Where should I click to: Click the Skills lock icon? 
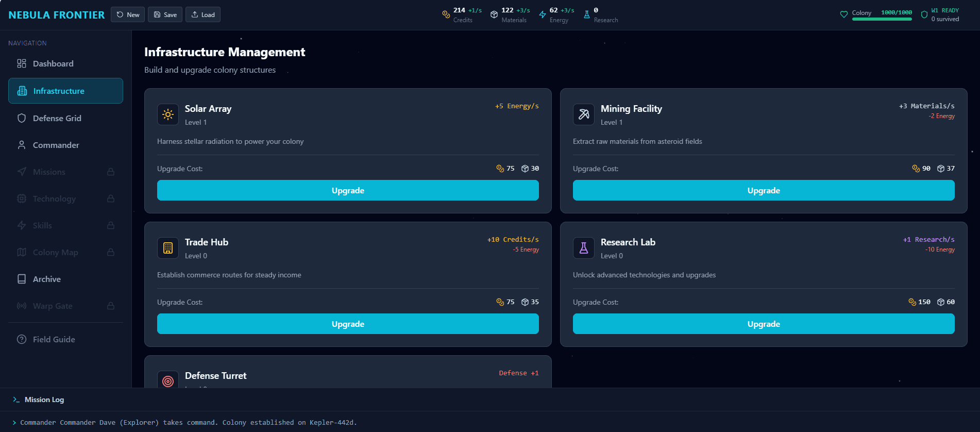[111, 225]
